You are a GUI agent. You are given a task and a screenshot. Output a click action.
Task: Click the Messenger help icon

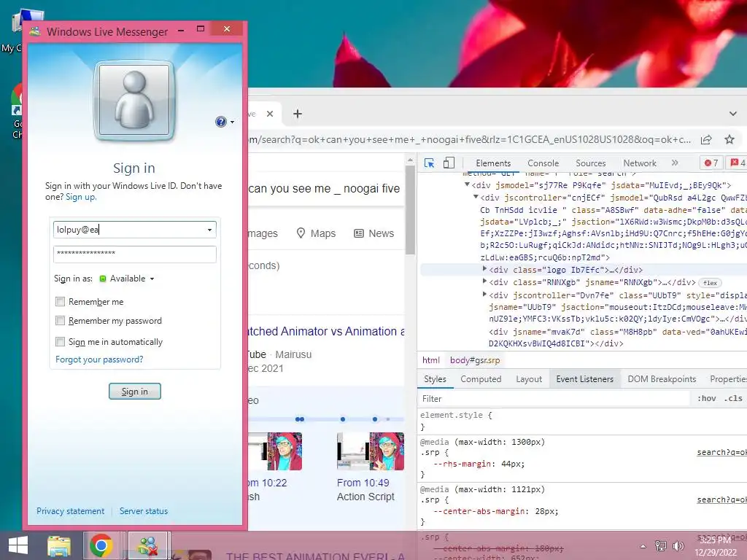[220, 122]
